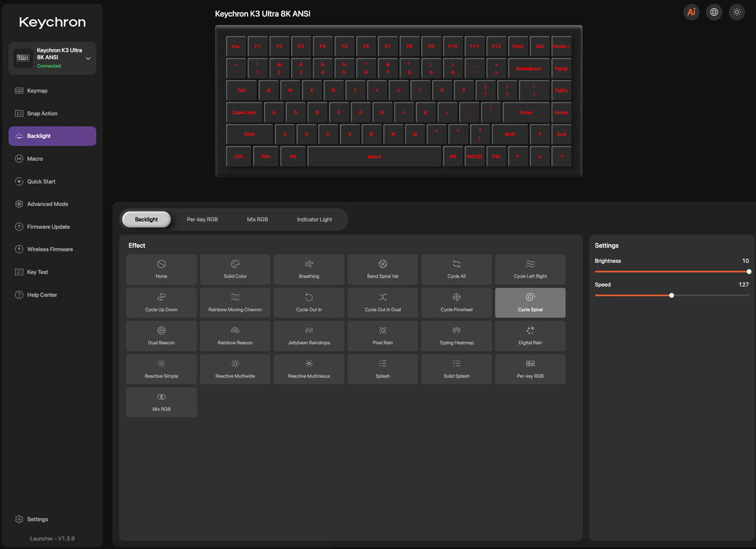Choose Cycle Left Right effect

point(530,269)
